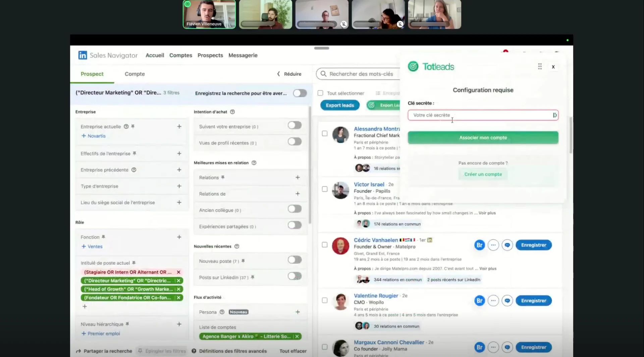Remove the Directeur Marketing filter chip
This screenshot has width=644, height=357.
[178, 280]
